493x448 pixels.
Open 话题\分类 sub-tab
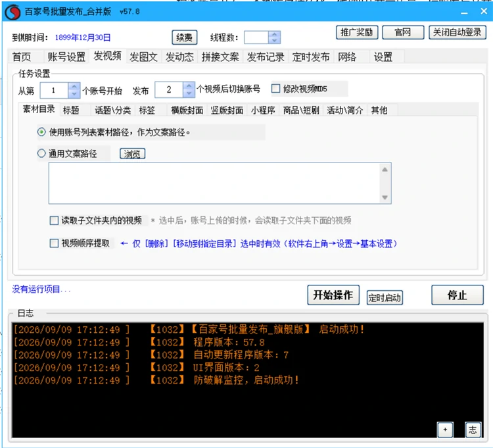click(x=113, y=110)
